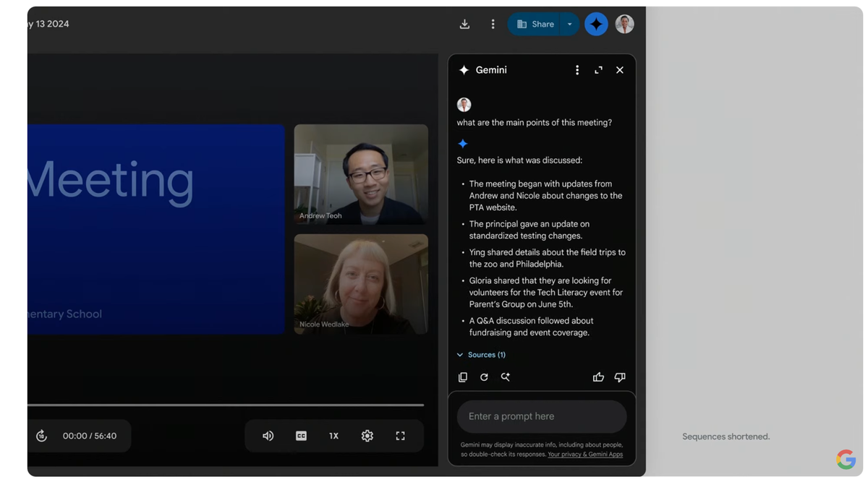Image resolution: width=868 pixels, height=482 pixels.
Task: Click bullet about PTA website changes
Action: tap(545, 196)
